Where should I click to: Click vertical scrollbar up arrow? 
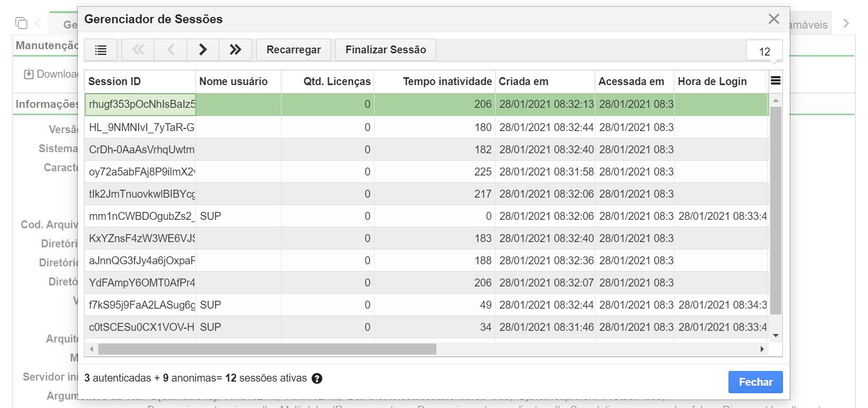click(776, 100)
